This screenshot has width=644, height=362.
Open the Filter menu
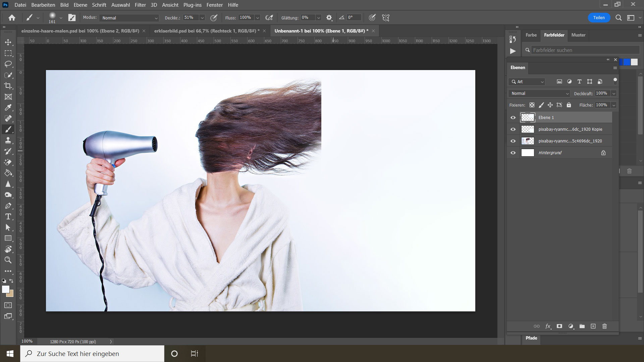point(140,5)
